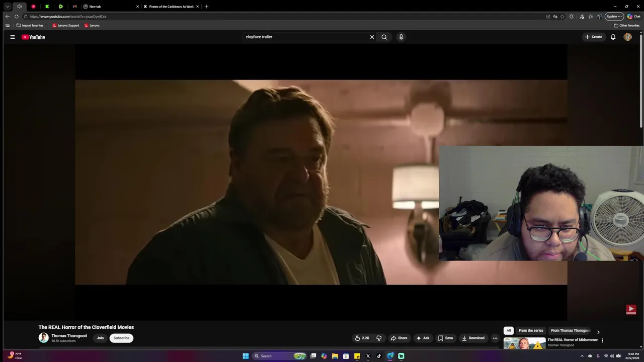Open the account avatar menu
Viewport: 644px width, 362px height.
(627, 37)
